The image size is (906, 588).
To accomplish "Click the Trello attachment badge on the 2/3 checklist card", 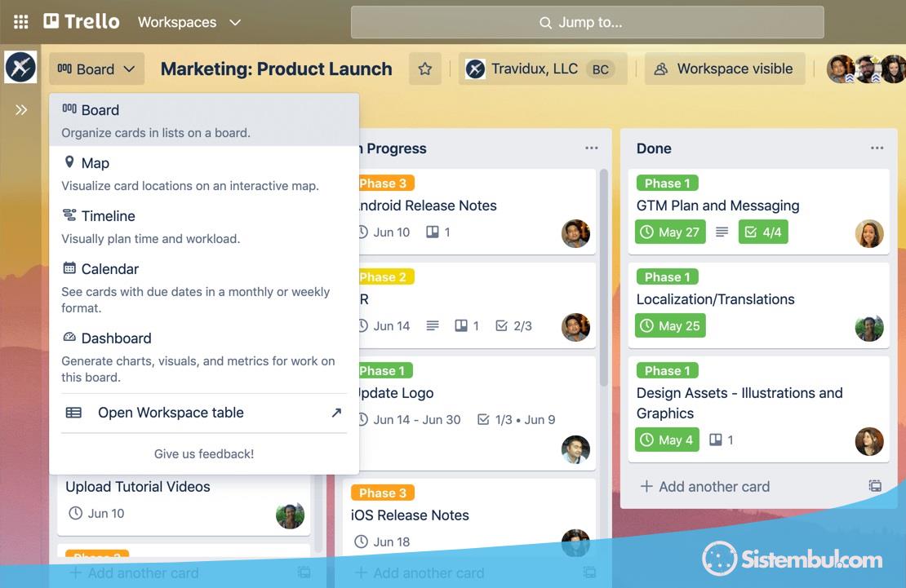I will [467, 325].
